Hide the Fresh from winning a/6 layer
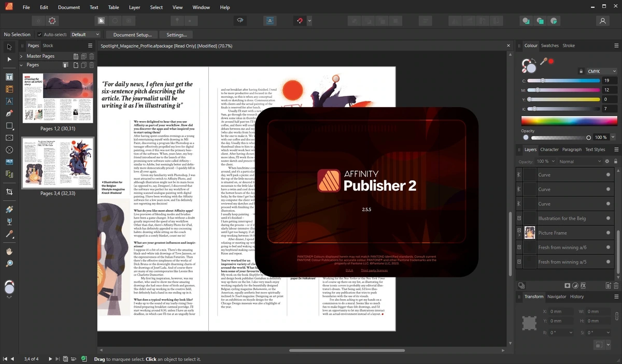622x364 pixels. pos(609,247)
